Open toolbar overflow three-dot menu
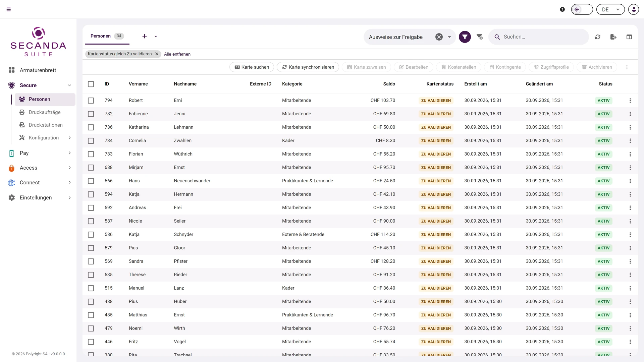 click(x=627, y=67)
